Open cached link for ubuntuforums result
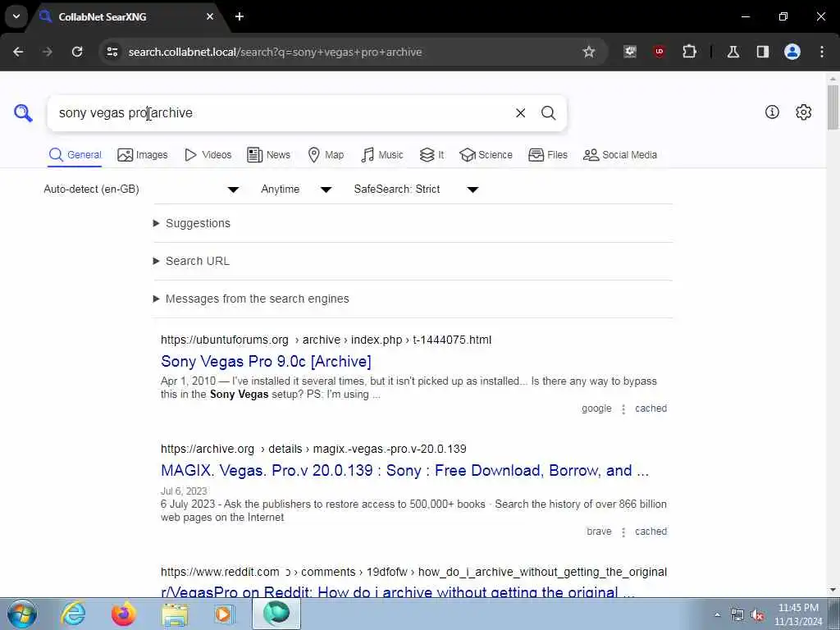The image size is (840, 630). coord(651,409)
